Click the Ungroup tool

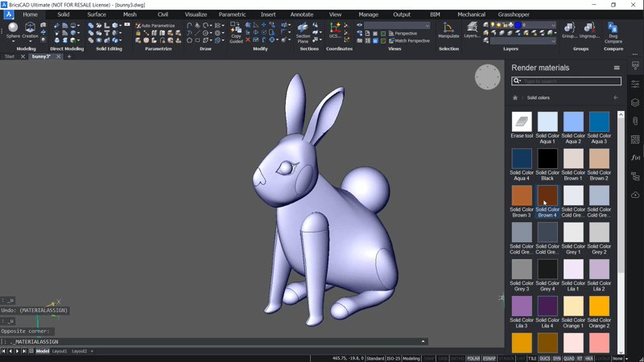[589, 31]
